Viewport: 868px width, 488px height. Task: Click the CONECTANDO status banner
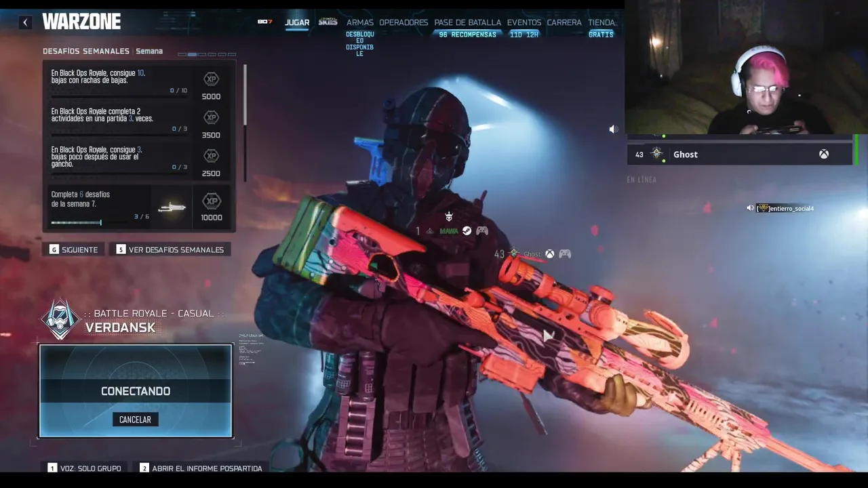click(136, 391)
